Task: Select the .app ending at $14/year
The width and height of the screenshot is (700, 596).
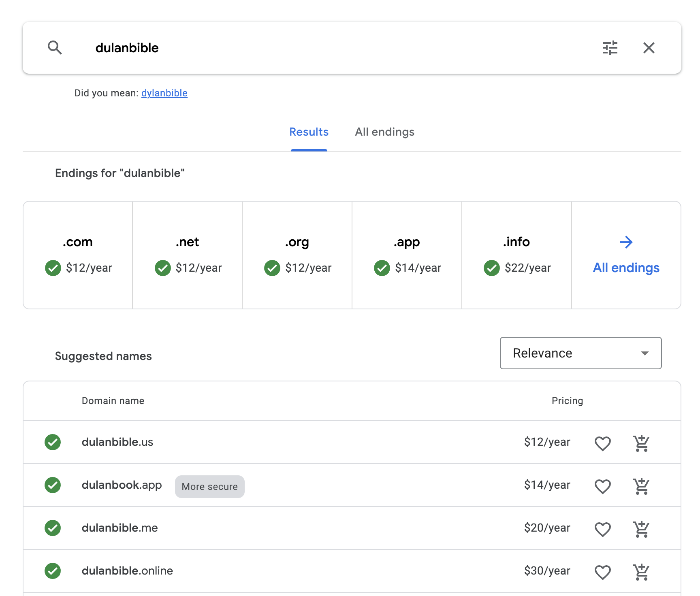Action: (407, 255)
